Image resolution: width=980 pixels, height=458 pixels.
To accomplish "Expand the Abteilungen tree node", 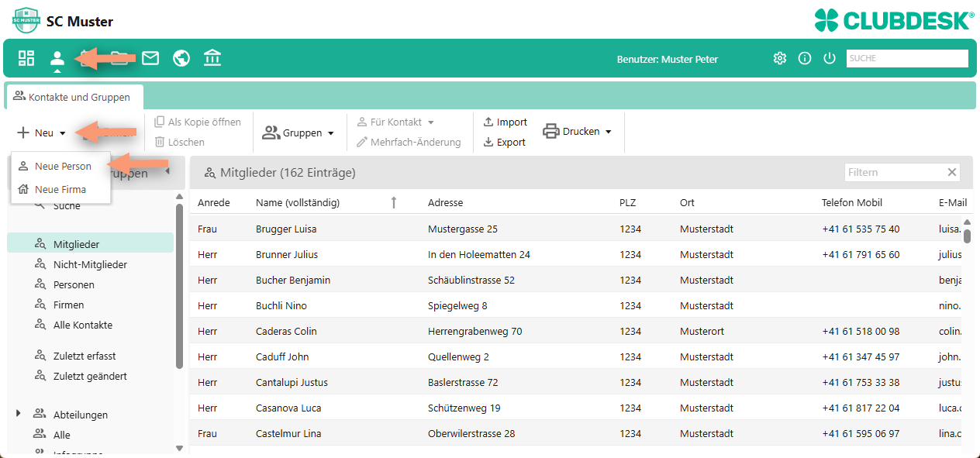I will 18,414.
